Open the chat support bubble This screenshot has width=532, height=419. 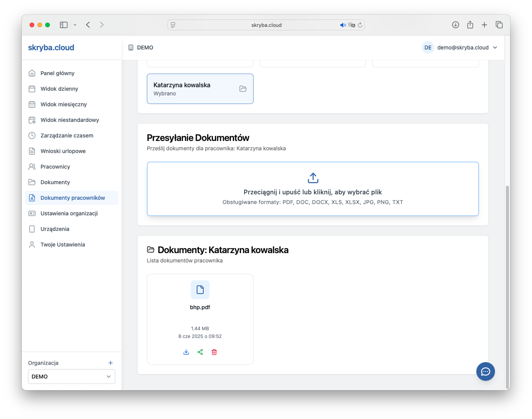click(x=485, y=371)
